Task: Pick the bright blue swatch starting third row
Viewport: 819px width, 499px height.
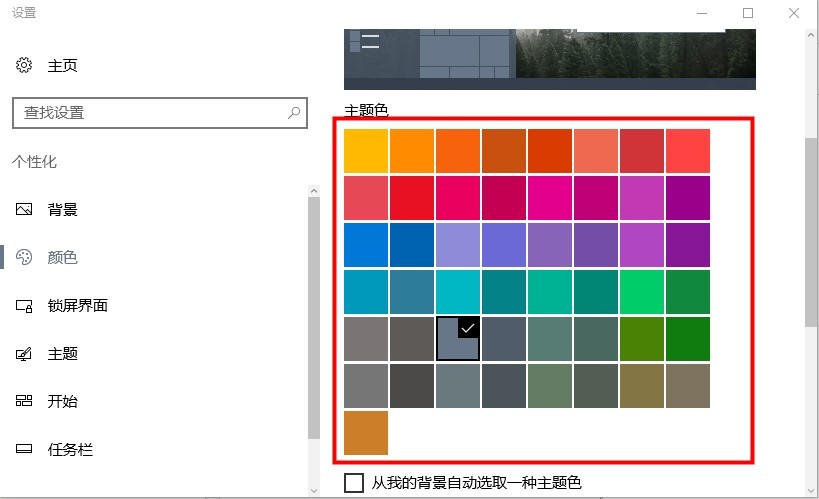Action: pos(366,245)
